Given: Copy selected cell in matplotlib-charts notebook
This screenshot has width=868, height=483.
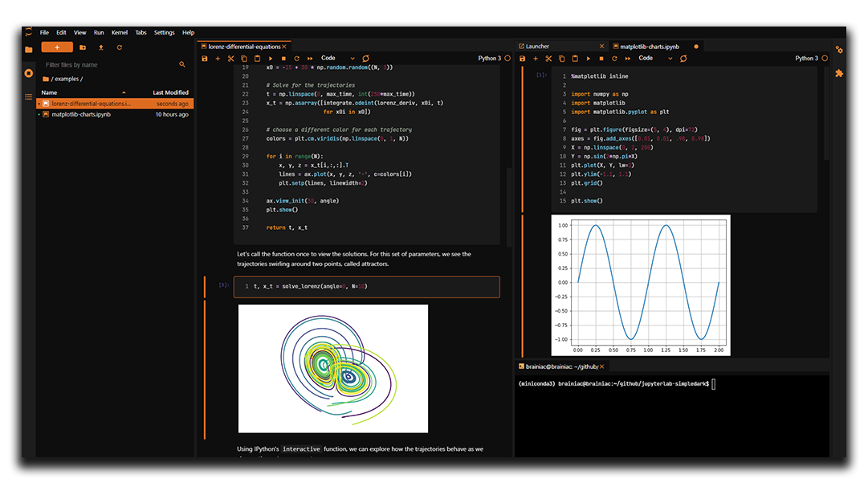Looking at the screenshot, I should [x=562, y=58].
